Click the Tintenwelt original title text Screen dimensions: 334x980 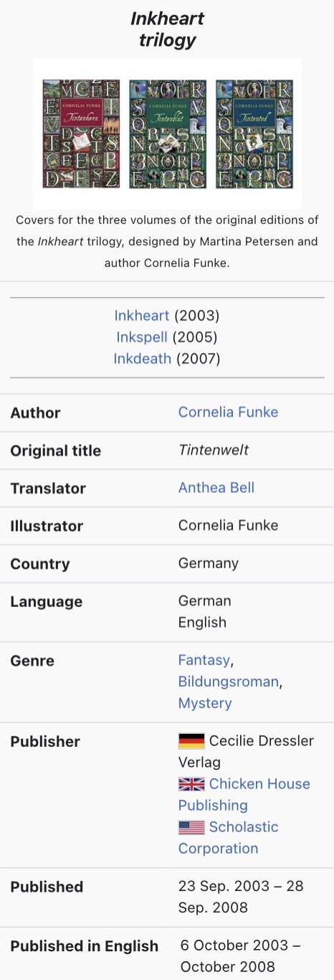[214, 451]
